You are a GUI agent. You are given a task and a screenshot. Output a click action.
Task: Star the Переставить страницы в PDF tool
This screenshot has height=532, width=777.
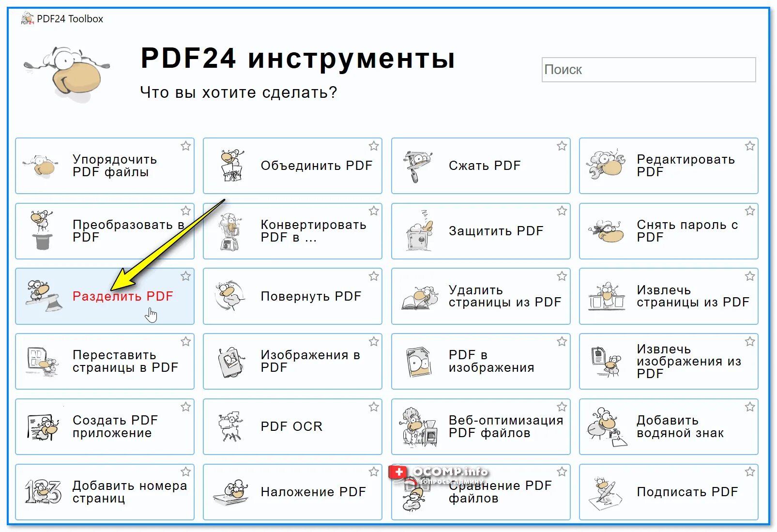tap(185, 341)
